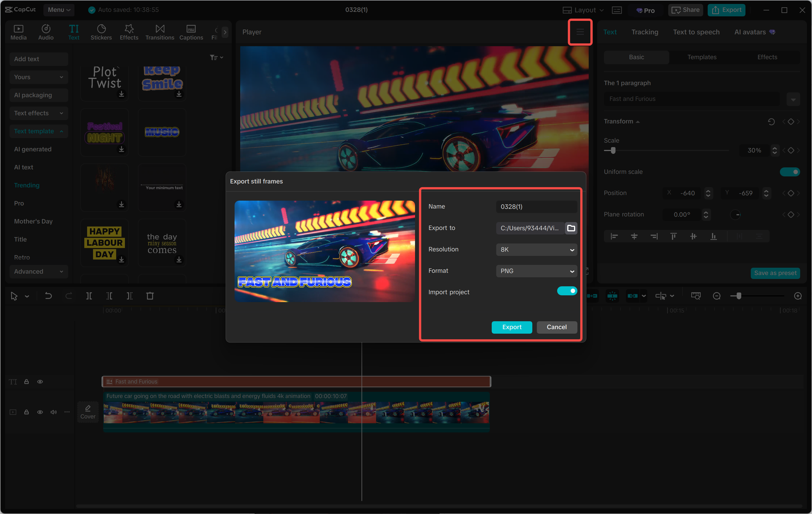Click Save as preset
Screen dimensions: 812x514
tap(775, 273)
